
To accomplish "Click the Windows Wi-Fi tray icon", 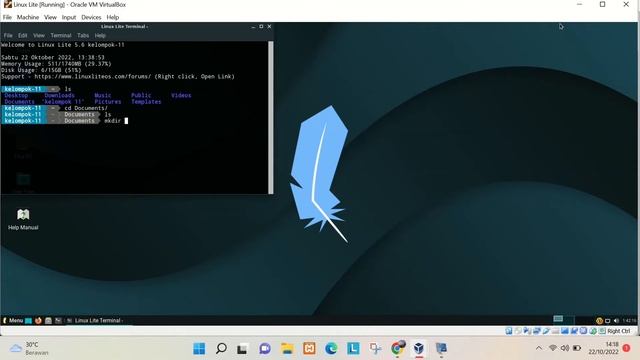I will tap(553, 348).
